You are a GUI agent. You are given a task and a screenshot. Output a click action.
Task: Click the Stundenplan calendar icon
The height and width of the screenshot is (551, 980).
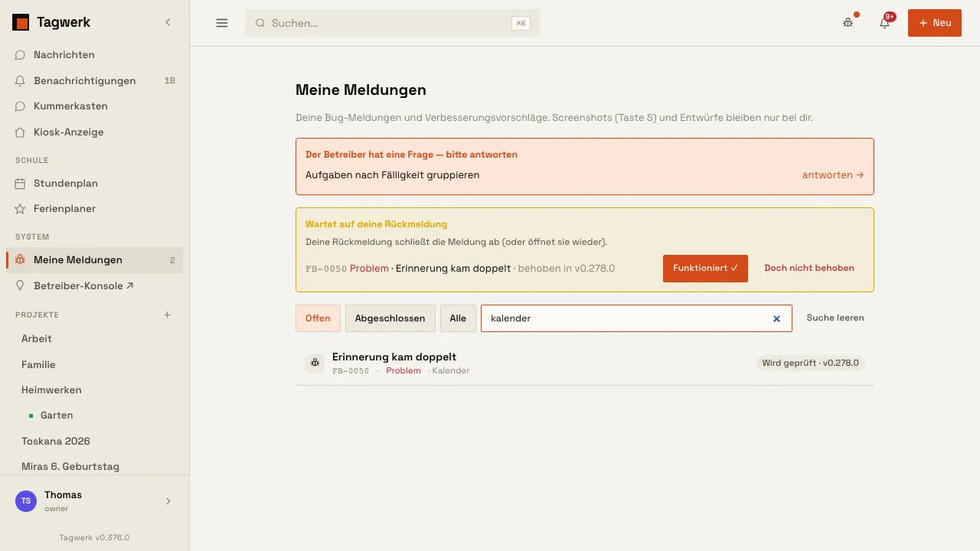pyautogui.click(x=20, y=184)
